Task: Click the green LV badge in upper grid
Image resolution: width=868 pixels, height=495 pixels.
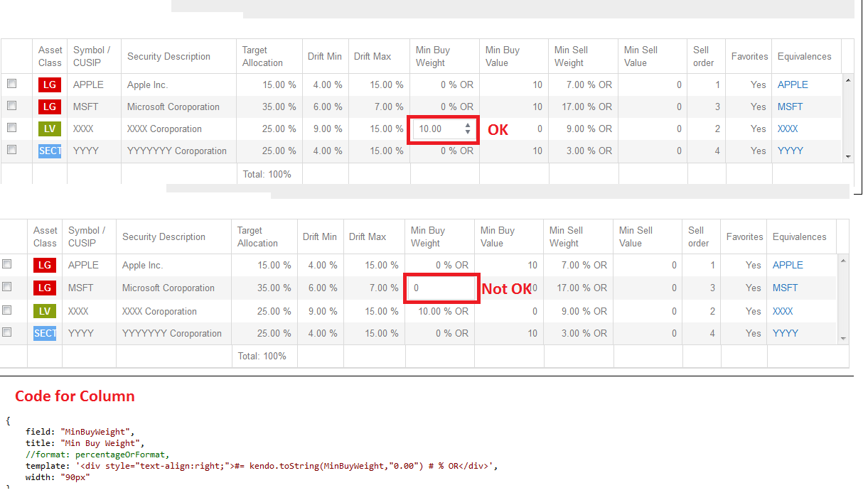Action: (x=50, y=129)
